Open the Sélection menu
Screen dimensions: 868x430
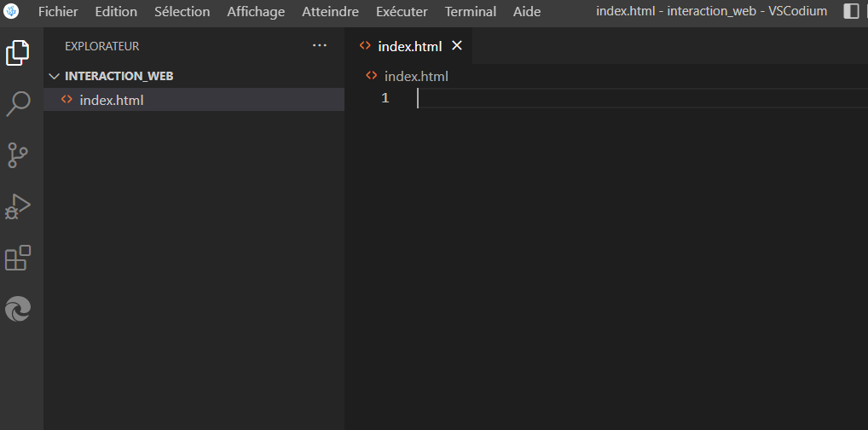click(x=182, y=12)
